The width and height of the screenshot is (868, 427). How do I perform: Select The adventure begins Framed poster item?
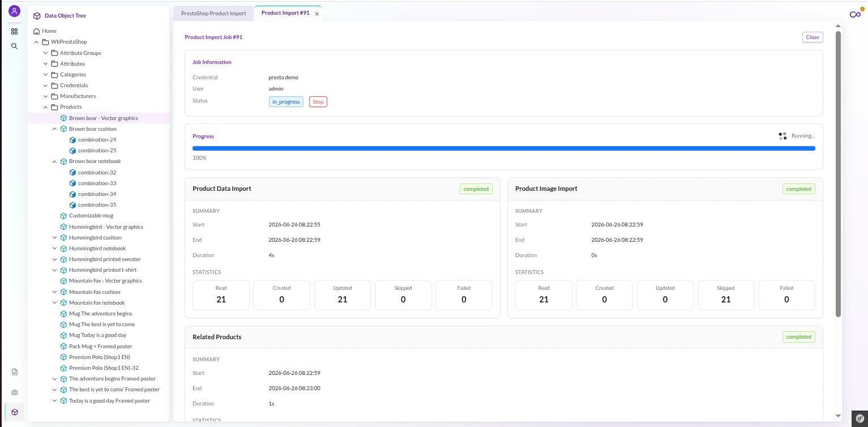pos(112,379)
